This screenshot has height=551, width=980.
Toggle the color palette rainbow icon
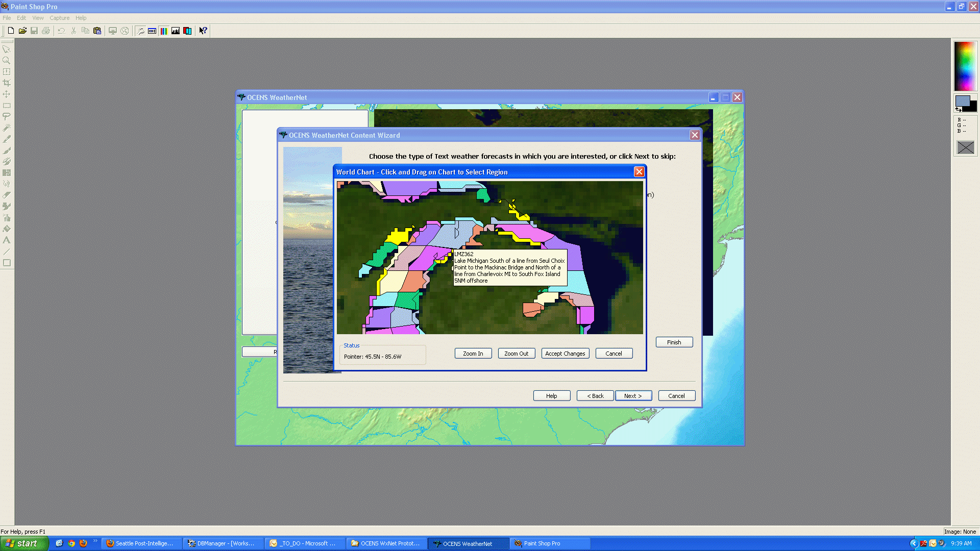pos(164,31)
